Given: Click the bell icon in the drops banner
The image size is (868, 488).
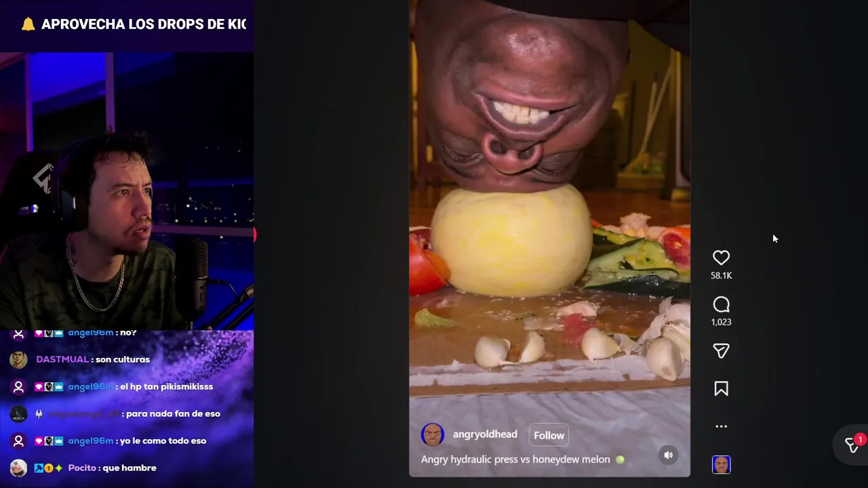Looking at the screenshot, I should tap(28, 24).
